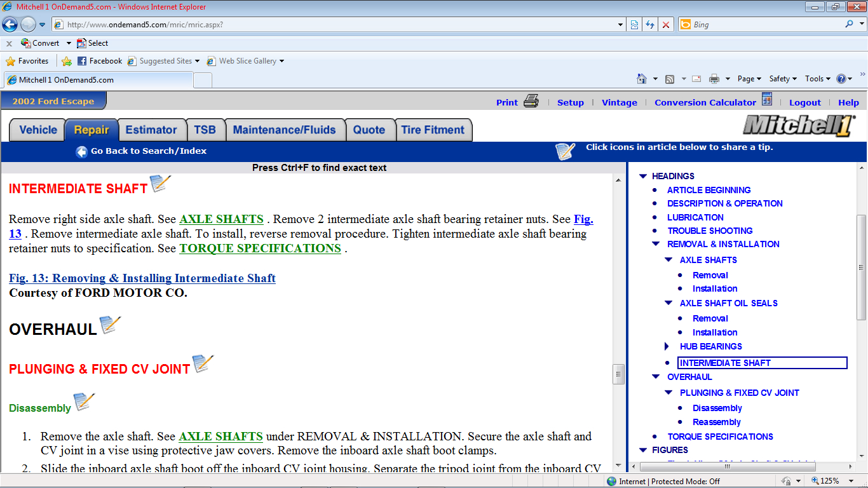Collapse the AXLE SHAFT OIL SEALS node
Image resolution: width=868 pixels, height=488 pixels.
tap(668, 303)
